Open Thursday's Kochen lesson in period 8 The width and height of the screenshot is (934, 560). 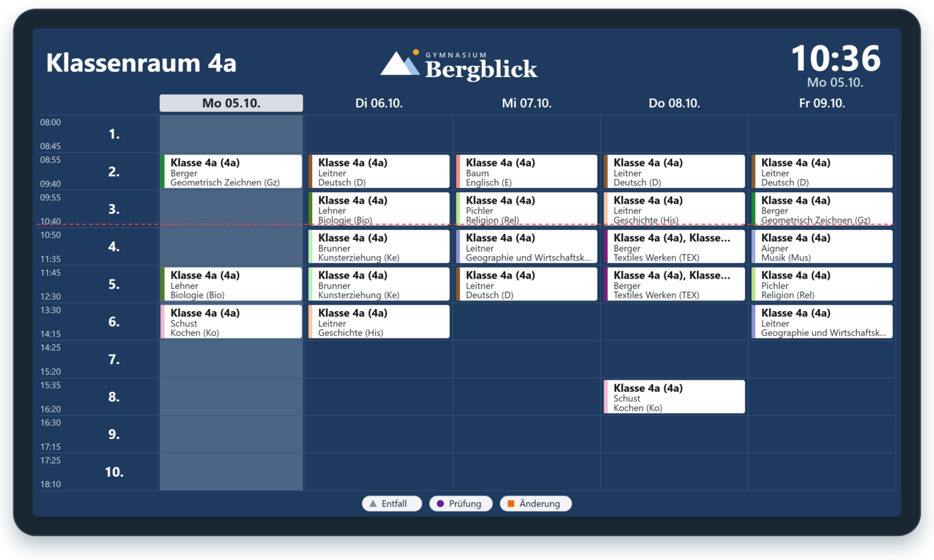point(674,397)
